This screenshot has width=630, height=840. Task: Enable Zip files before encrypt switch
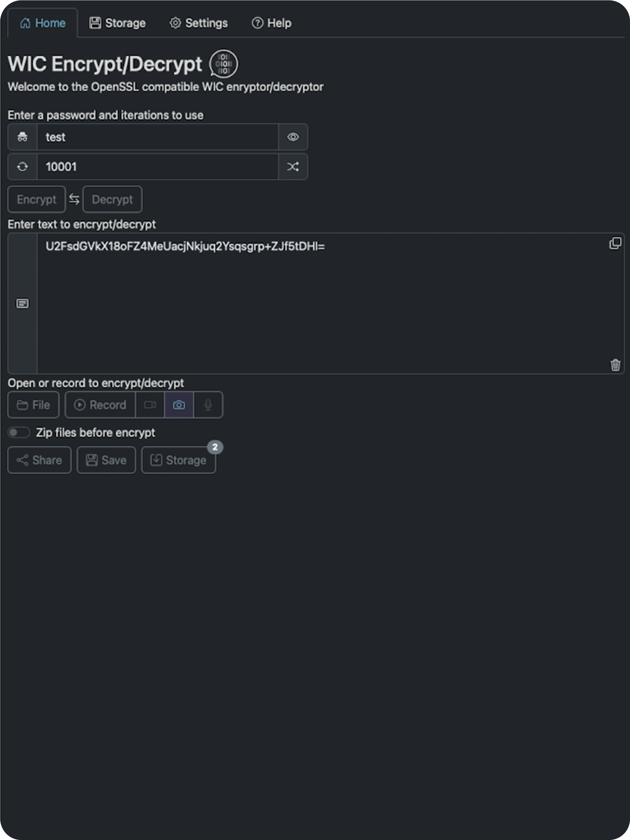click(x=19, y=432)
